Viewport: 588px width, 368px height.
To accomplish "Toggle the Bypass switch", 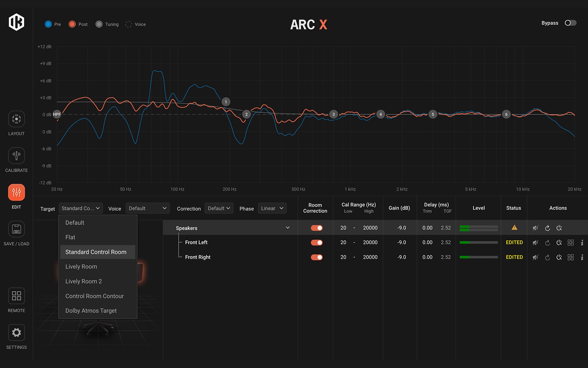I will click(x=570, y=23).
